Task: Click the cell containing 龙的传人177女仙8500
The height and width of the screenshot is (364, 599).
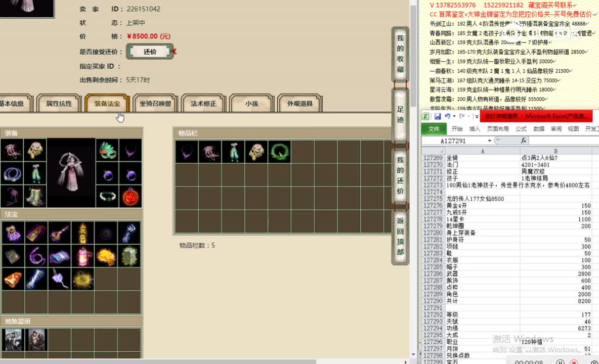Action: point(482,199)
